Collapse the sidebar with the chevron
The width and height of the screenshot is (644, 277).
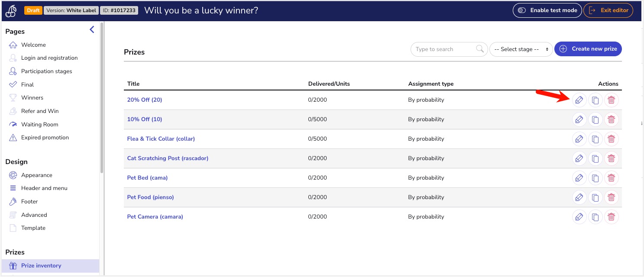92,29
